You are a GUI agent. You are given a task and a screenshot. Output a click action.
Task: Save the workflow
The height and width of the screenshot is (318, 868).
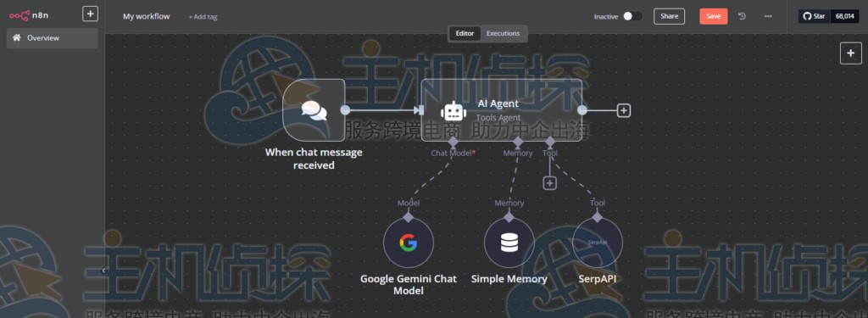coord(714,16)
